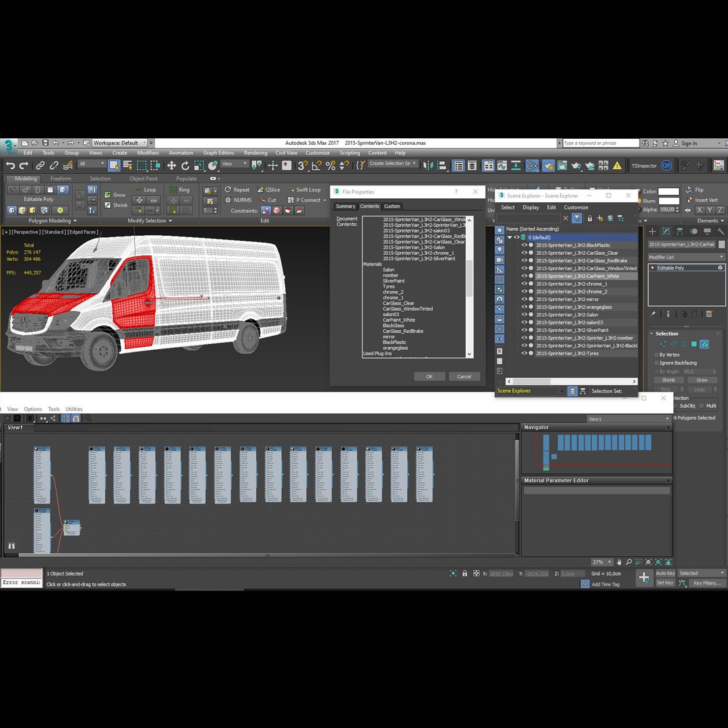Choose the Select and Uniform Scale tool
The width and height of the screenshot is (728, 728).
click(x=199, y=165)
